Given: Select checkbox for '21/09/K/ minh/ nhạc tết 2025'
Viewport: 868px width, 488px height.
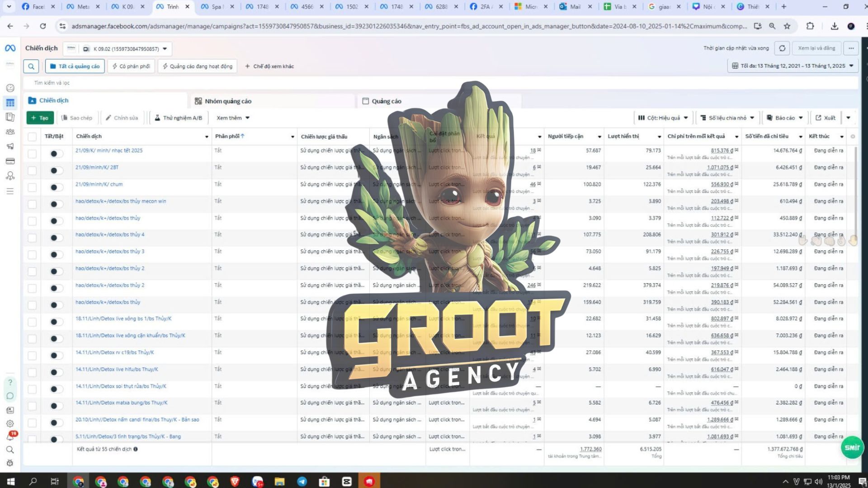Looking at the screenshot, I should 32,154.
